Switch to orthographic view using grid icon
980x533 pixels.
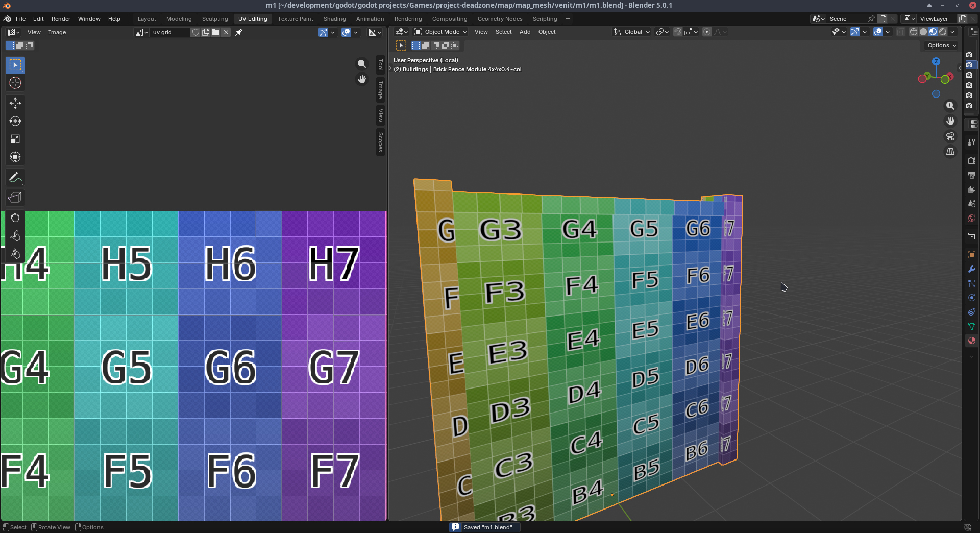point(950,152)
